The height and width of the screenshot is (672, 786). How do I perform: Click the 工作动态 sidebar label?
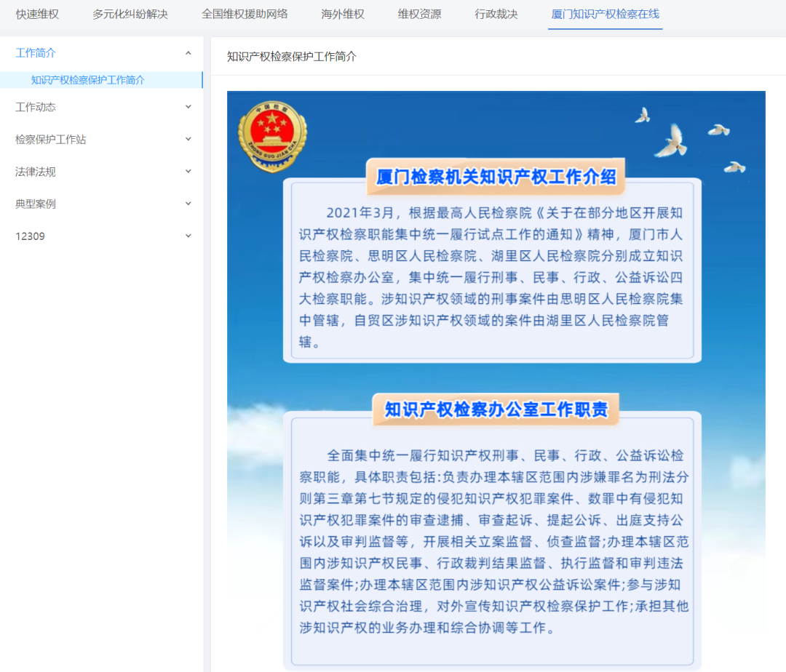pyautogui.click(x=36, y=107)
